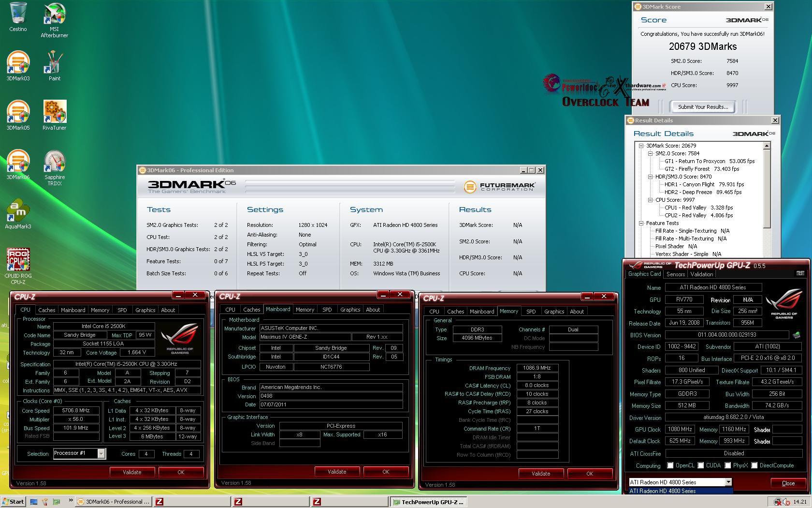Collapse the CPU Score: 9997 node
Image resolution: width=812 pixels, height=508 pixels.
(x=651, y=200)
